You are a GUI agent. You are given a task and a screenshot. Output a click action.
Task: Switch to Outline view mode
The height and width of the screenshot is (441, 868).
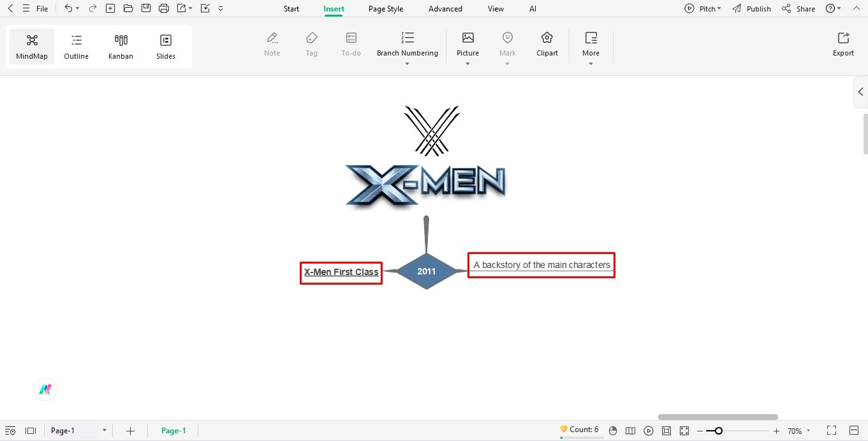[x=77, y=47]
